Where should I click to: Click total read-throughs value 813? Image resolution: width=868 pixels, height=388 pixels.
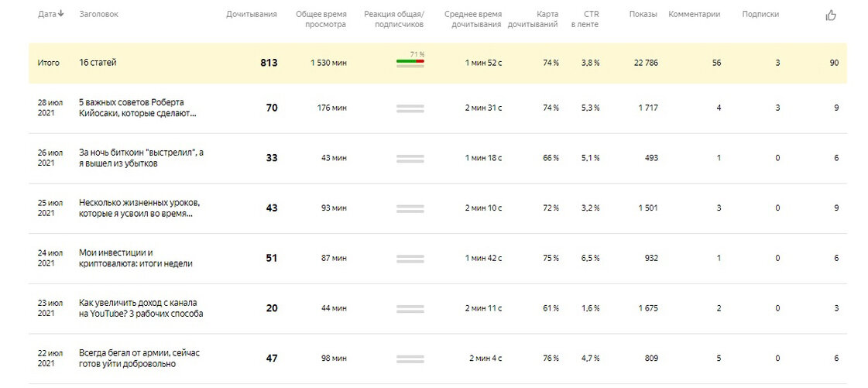click(269, 63)
